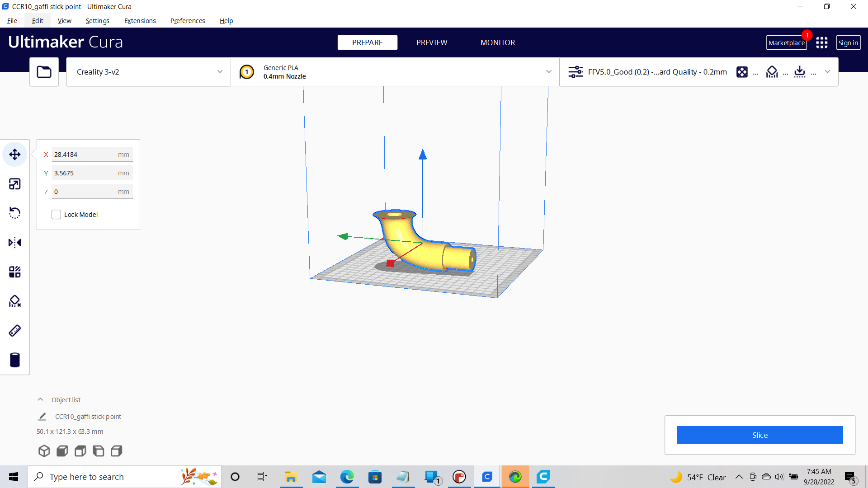
Task: Click the Cortana circle icon
Action: (235, 477)
